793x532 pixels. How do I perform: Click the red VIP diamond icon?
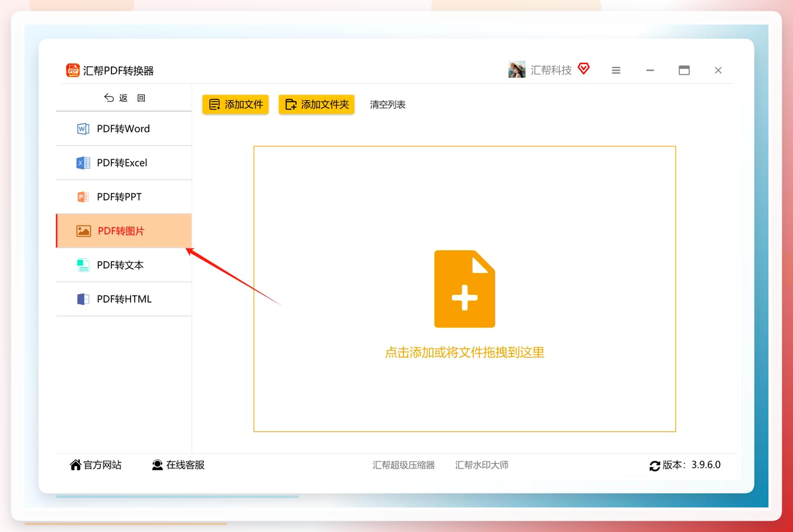point(584,69)
